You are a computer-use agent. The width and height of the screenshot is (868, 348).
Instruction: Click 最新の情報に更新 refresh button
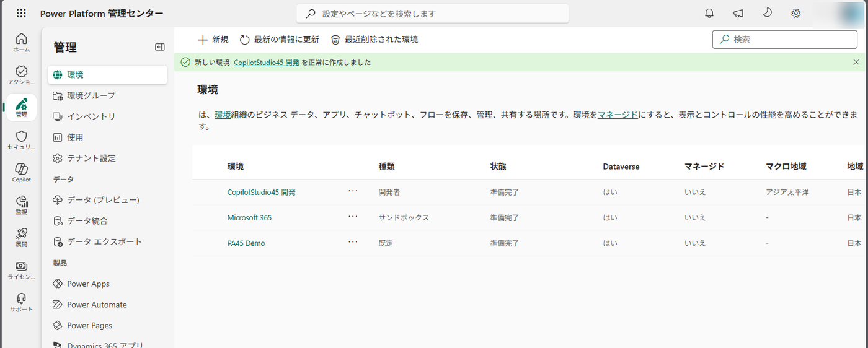click(280, 40)
